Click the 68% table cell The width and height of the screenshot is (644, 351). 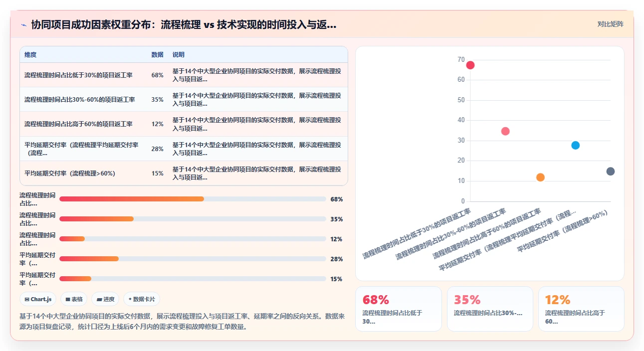[157, 75]
